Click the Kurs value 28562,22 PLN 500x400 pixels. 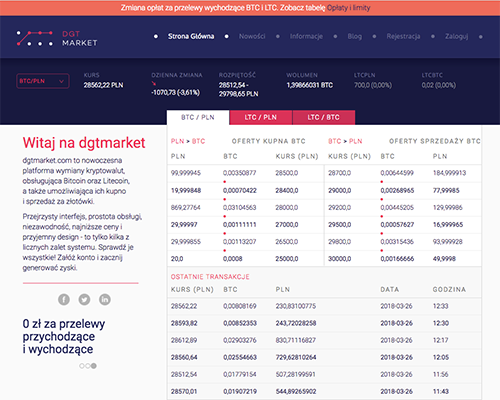point(103,85)
